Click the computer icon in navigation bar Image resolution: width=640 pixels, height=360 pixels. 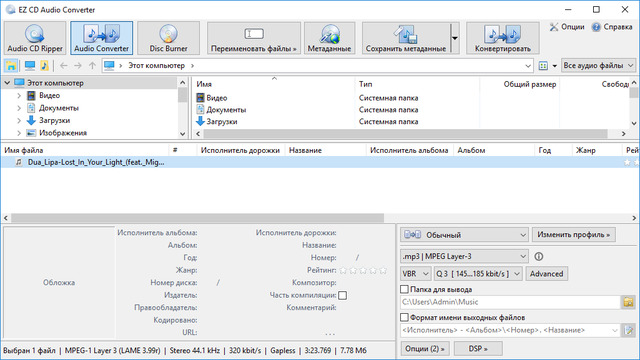[x=30, y=65]
